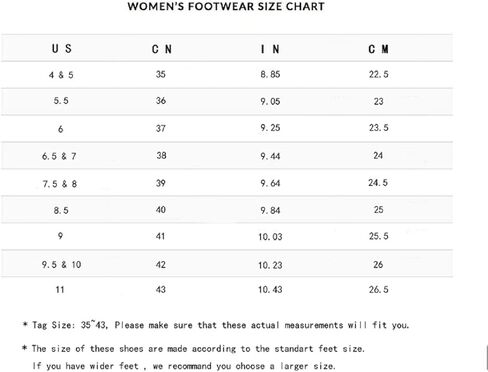This screenshot has height=372, width=488.
Task: Click the 9.25 inch value
Action: (270, 128)
